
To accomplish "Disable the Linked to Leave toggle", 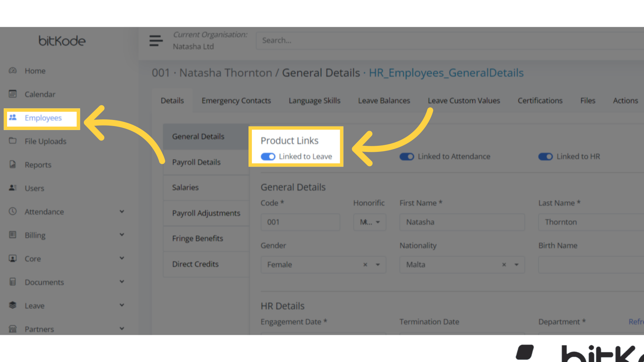I will point(268,157).
